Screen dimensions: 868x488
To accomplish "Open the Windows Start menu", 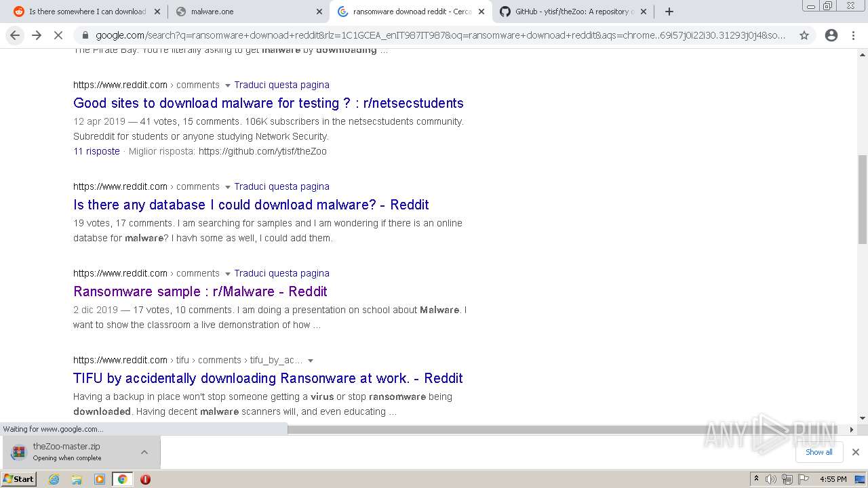I will coord(19,479).
